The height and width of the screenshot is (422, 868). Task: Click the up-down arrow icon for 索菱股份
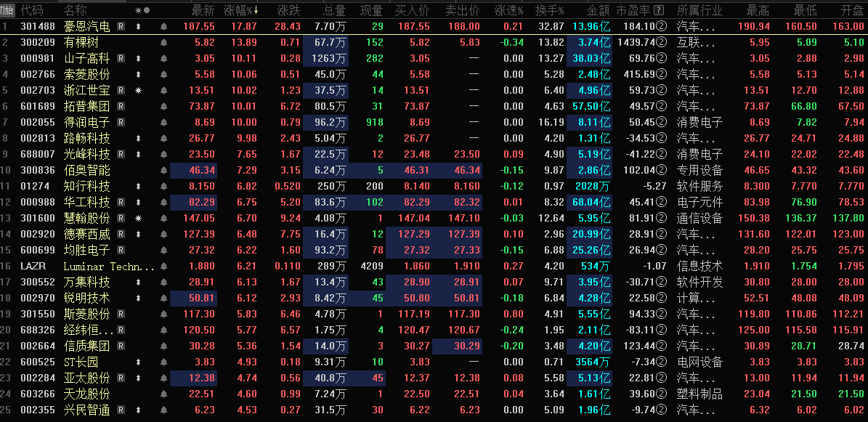tap(138, 75)
